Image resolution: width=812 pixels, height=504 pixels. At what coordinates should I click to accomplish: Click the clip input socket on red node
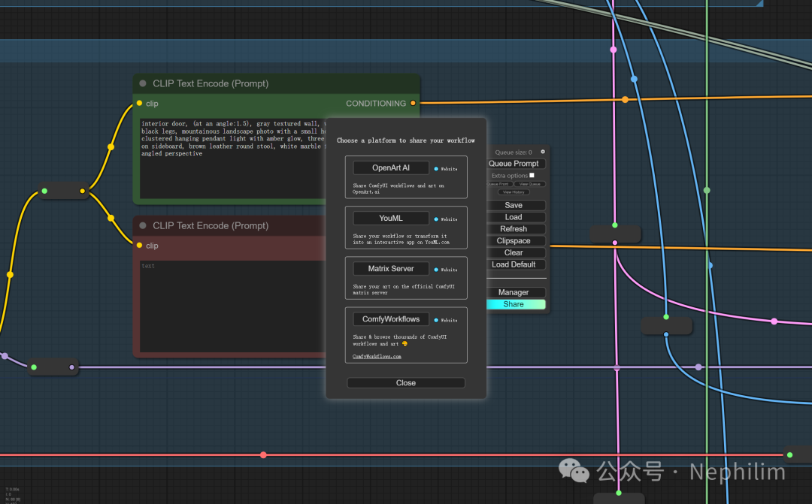click(139, 246)
